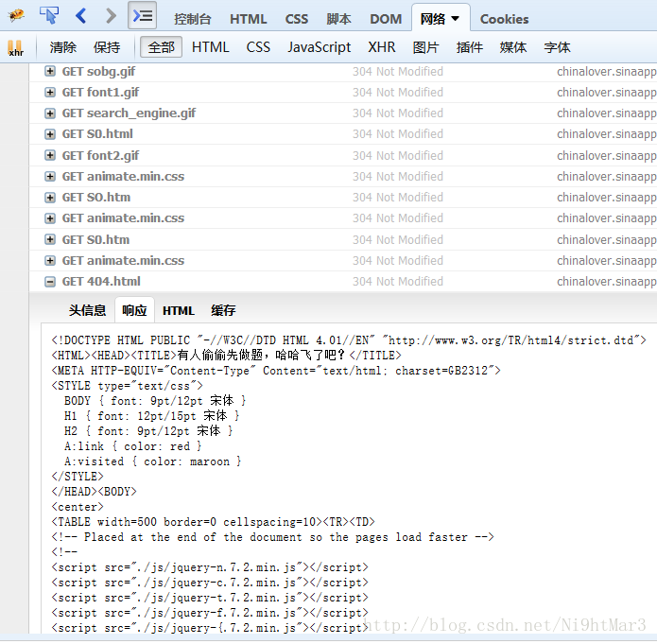This screenshot has width=657, height=644.
Task: Click the jquery-f.7.2.min.js script line
Action: click(x=210, y=613)
